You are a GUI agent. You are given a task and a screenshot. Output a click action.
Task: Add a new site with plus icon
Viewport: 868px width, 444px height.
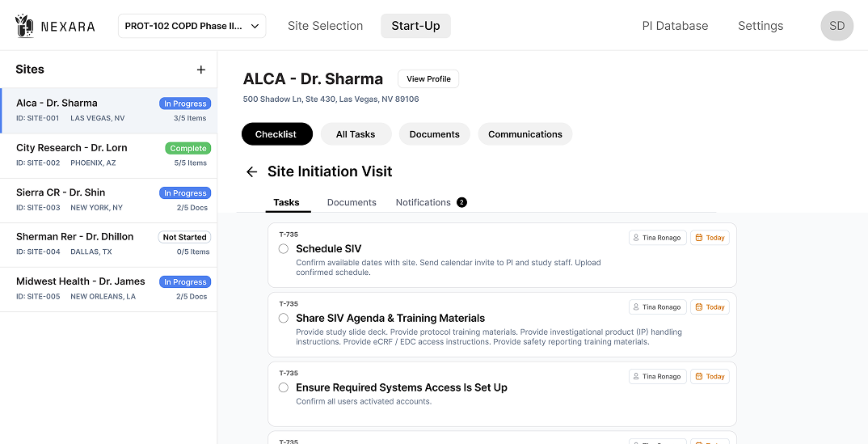(x=201, y=70)
